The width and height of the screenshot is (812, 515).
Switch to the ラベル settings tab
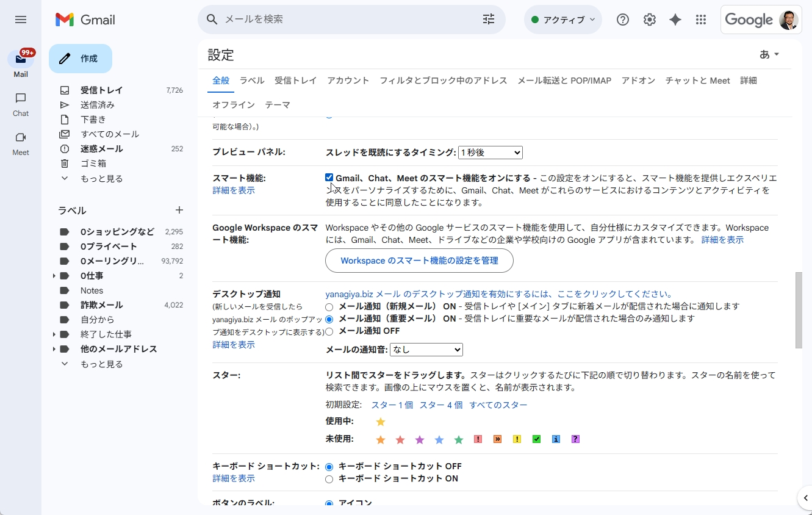pos(251,81)
